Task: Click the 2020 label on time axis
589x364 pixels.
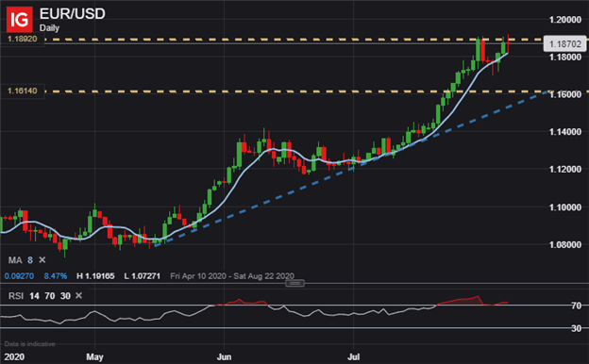Action: (x=14, y=356)
